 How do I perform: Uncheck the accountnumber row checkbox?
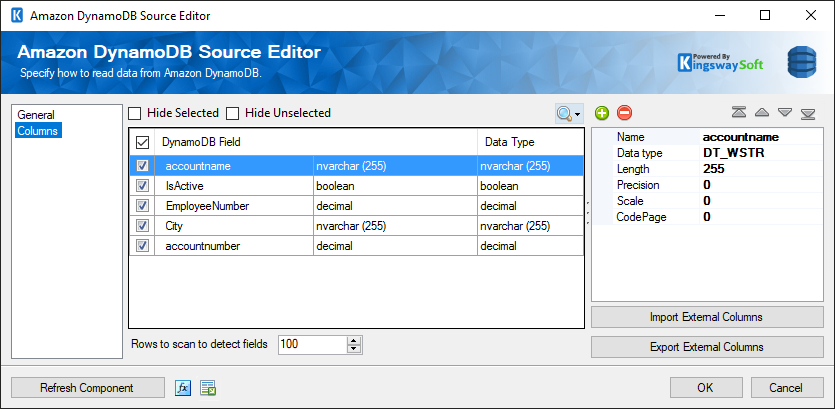[x=142, y=246]
